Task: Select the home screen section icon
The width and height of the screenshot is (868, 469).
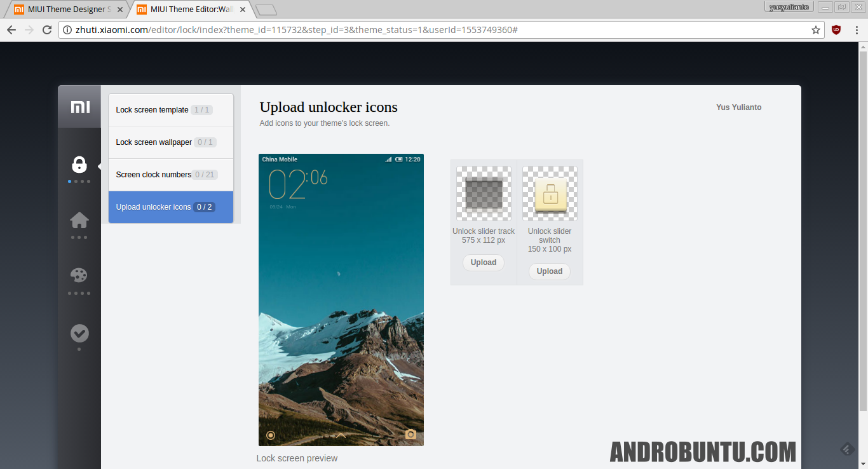Action: coord(79,219)
